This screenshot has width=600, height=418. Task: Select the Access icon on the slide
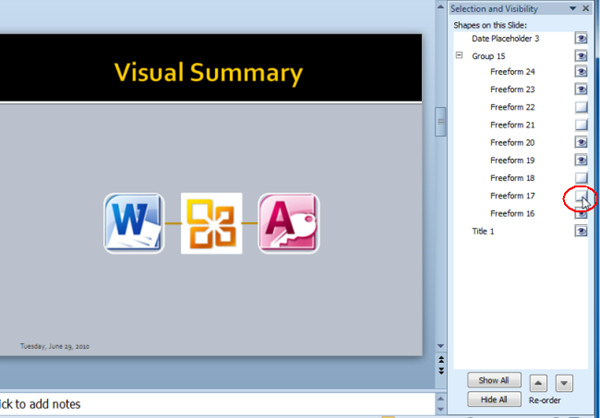pyautogui.click(x=289, y=224)
